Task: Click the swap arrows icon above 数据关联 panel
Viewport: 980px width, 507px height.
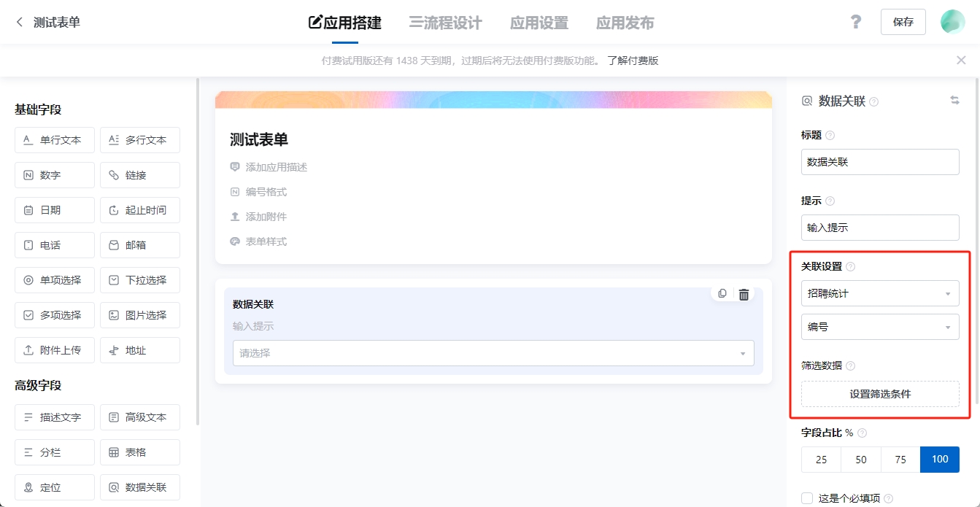Action: (x=956, y=100)
